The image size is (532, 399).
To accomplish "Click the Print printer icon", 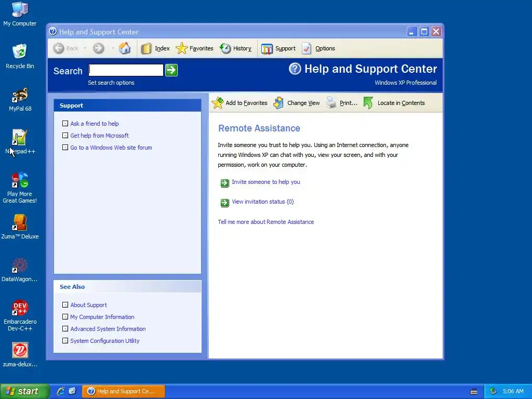I will click(331, 102).
